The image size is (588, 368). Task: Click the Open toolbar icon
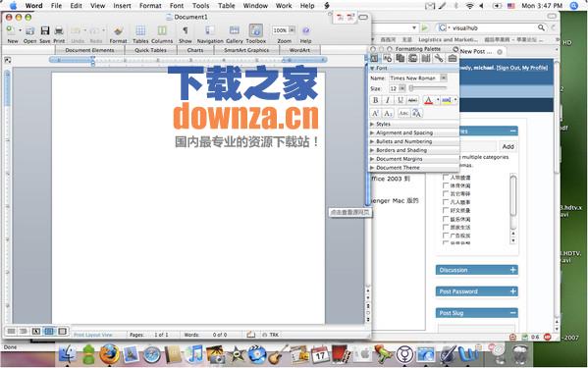click(x=29, y=30)
